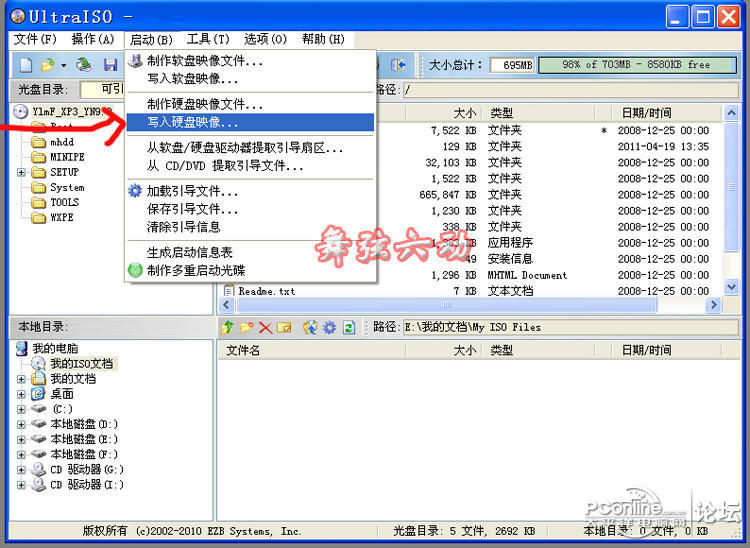Expand the (C:) drive tree node
Viewport: 750px width, 548px height.
click(21, 409)
